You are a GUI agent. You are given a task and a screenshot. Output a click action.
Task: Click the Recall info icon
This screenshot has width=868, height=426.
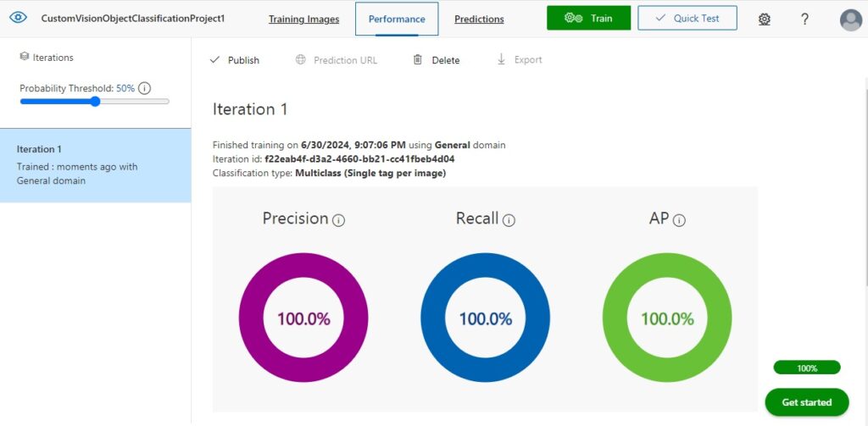(x=509, y=220)
